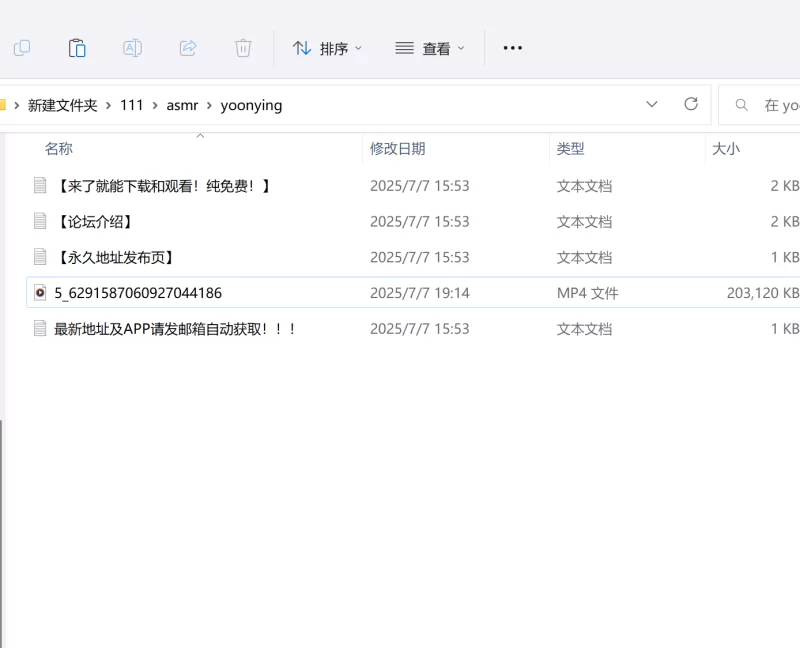Click the 203,120 KB size cell
Image resolution: width=800 pixels, height=648 pixels.
pyautogui.click(x=763, y=293)
